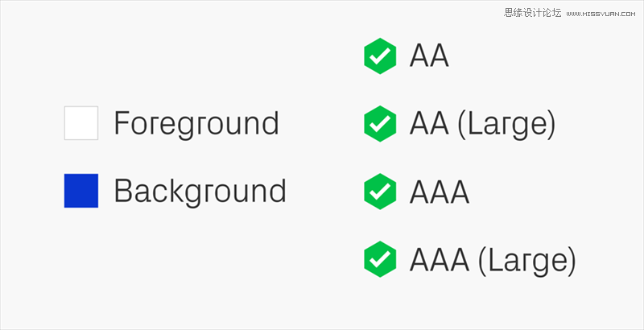The height and width of the screenshot is (330, 644).
Task: Select the standalone AA label in the top row
Action: pyautogui.click(x=429, y=56)
